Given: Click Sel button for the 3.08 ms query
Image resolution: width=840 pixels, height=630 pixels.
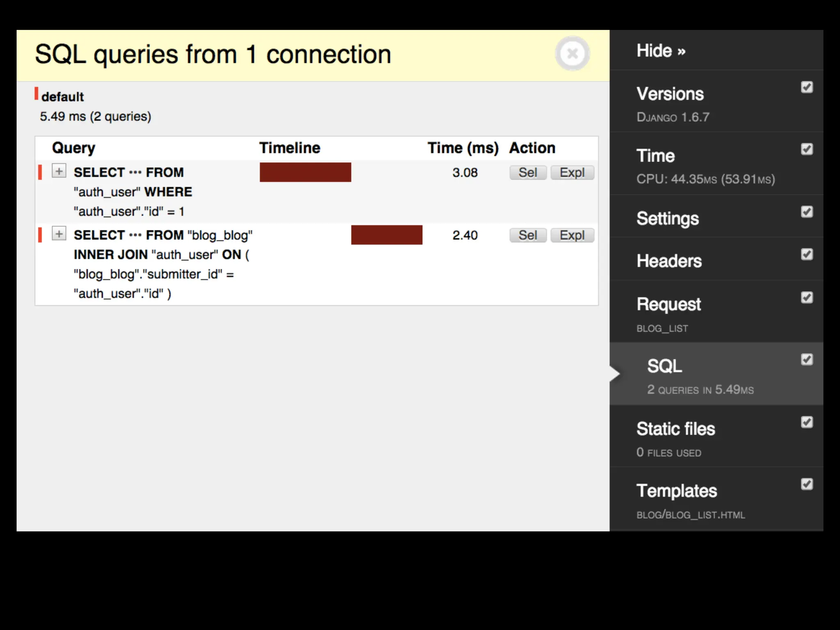Looking at the screenshot, I should pos(528,173).
